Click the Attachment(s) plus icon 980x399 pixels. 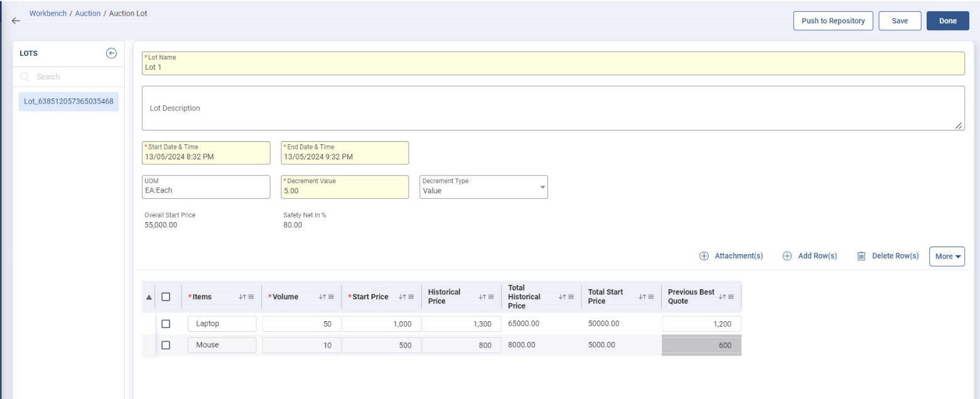[x=704, y=256]
